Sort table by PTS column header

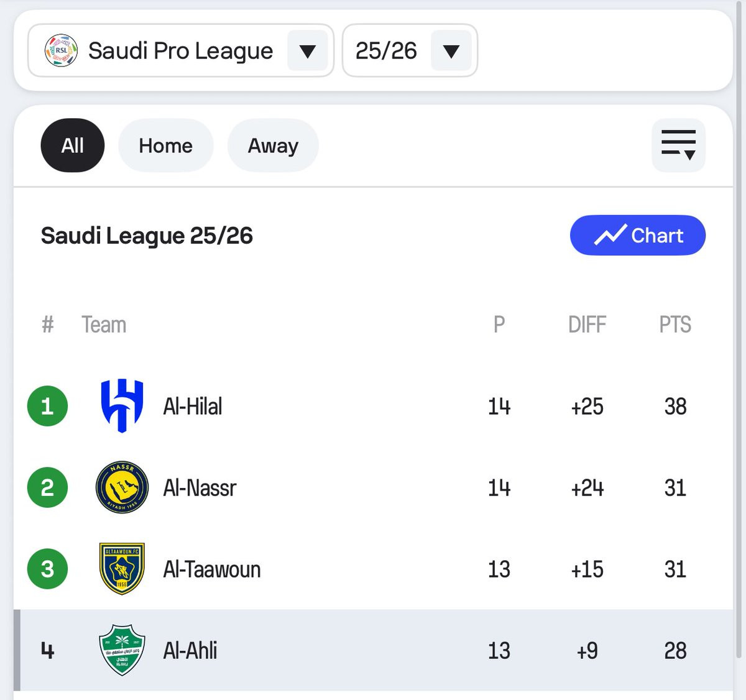pos(675,325)
